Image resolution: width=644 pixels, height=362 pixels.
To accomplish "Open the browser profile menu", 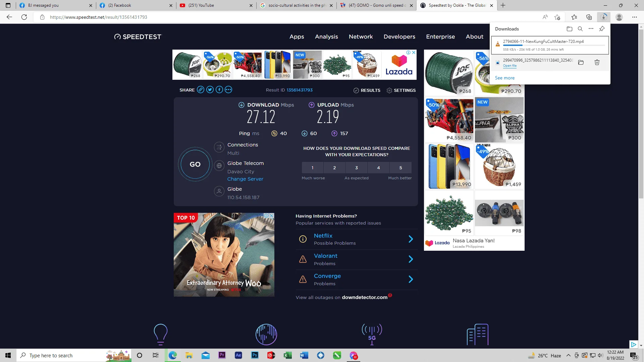I will [619, 17].
